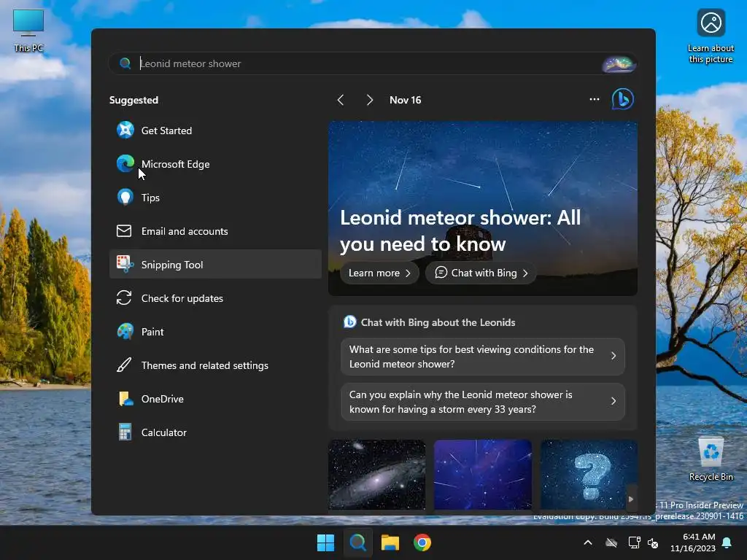Viewport: 747px width, 560px height.
Task: Click the magnifier icon in the search box
Action: [x=125, y=63]
